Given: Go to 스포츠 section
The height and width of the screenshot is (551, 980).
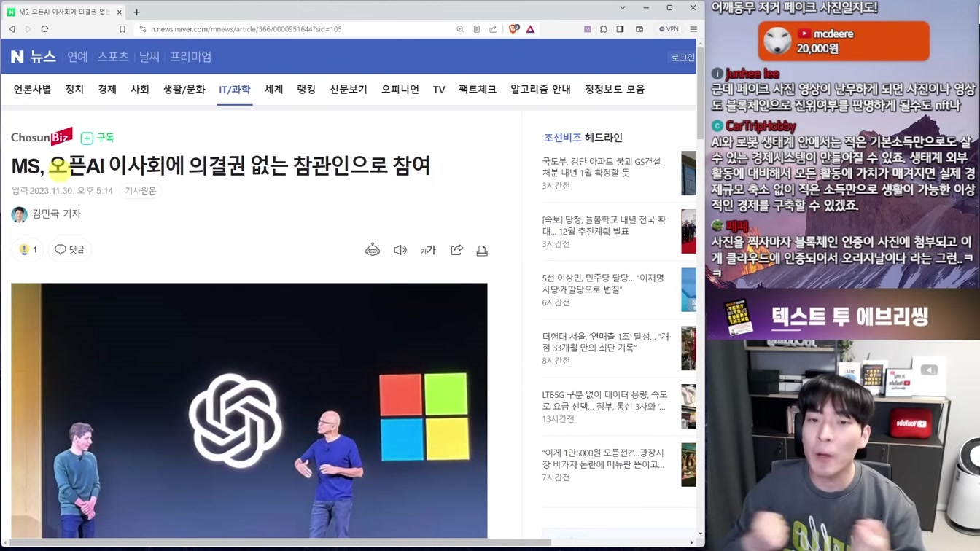Looking at the screenshot, I should coord(113,57).
